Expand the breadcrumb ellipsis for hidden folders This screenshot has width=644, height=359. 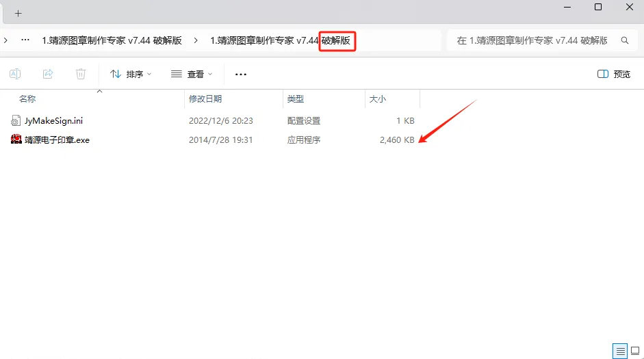pyautogui.click(x=25, y=40)
